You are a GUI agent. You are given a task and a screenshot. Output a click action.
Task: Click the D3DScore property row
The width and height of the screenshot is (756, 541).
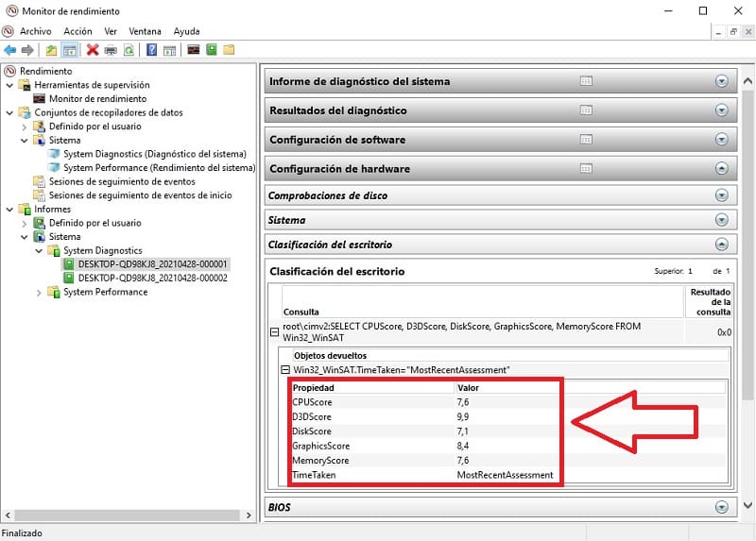508,416
